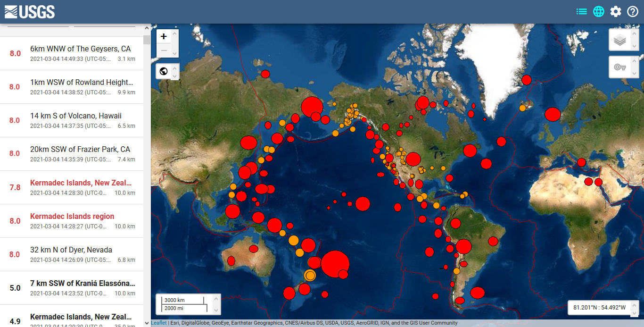Click the up arrow in the layers control

pos(635,33)
